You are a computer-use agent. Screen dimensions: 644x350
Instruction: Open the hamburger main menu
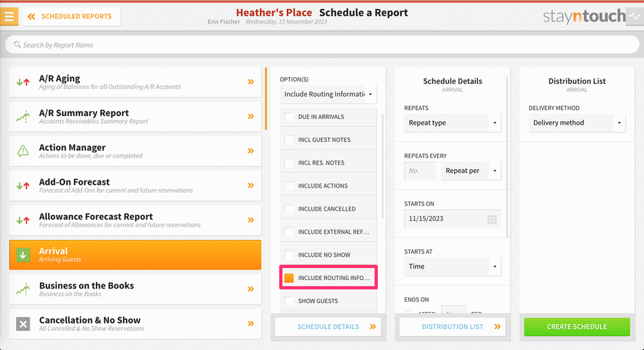click(x=9, y=16)
